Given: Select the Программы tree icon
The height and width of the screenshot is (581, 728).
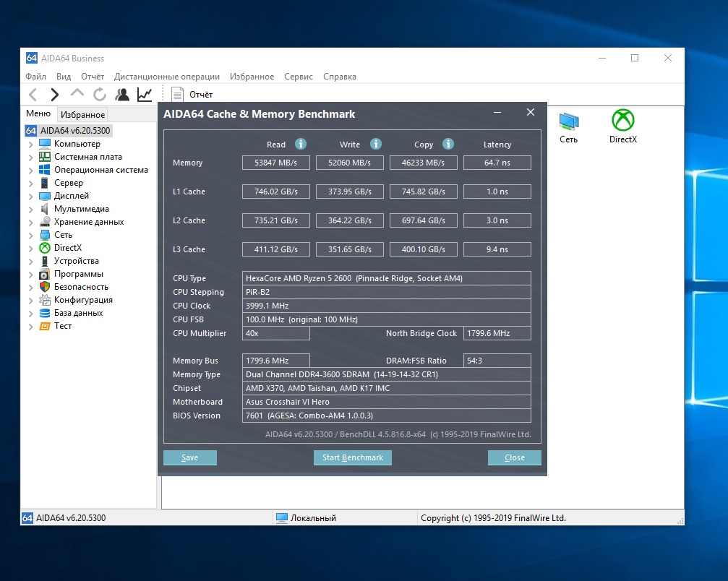Looking at the screenshot, I should [x=45, y=273].
